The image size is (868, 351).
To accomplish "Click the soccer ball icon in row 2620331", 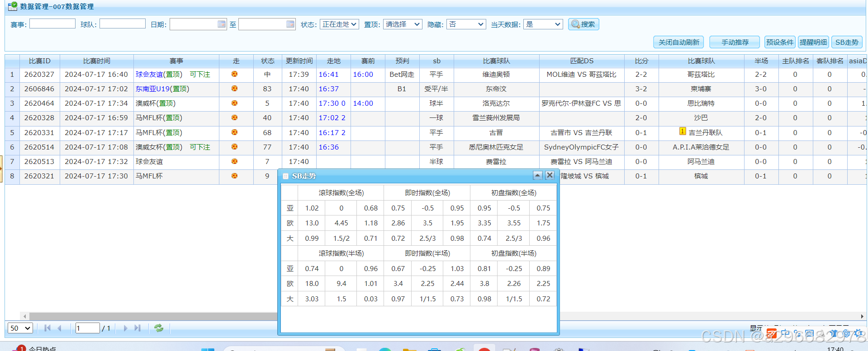I will 234,132.
